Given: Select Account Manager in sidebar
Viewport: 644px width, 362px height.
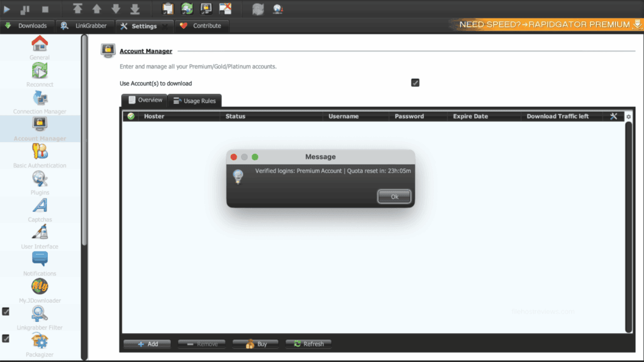Looking at the screenshot, I should (40, 129).
